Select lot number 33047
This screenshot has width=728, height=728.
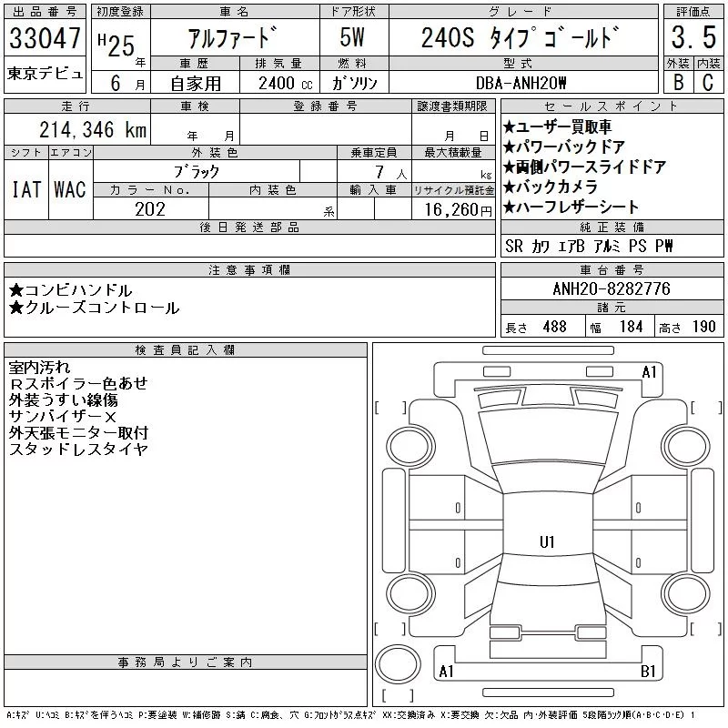coord(45,37)
